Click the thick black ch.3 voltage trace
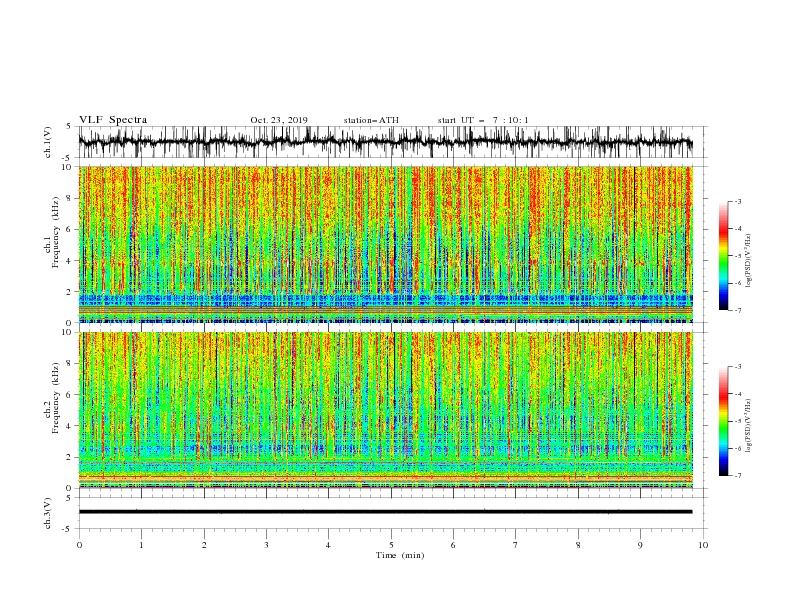Screen dimensions: 792x612 385,512
